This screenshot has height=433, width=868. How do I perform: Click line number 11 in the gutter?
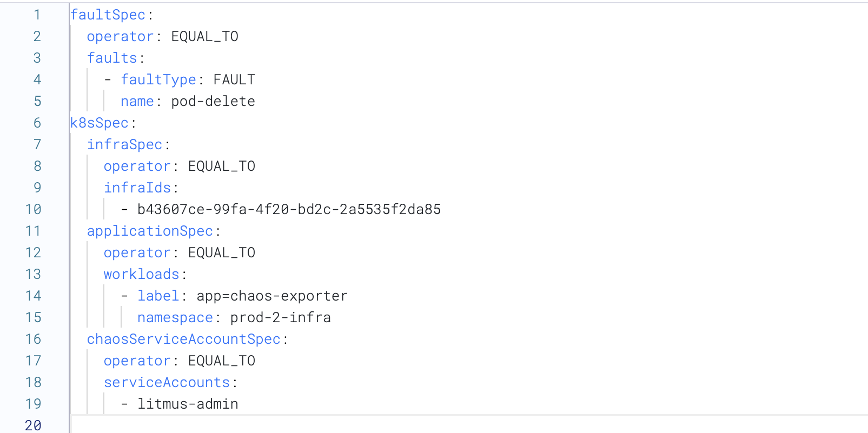click(x=33, y=231)
